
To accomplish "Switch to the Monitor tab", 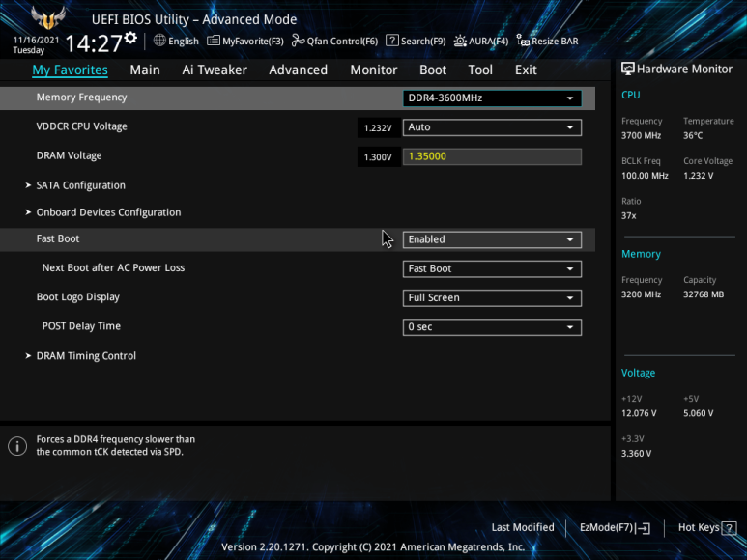I will [373, 70].
